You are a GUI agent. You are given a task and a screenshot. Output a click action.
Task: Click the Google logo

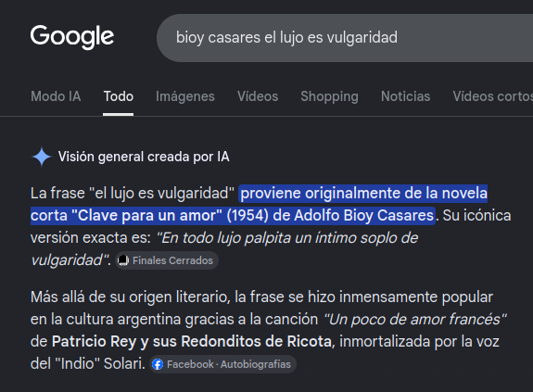[72, 37]
